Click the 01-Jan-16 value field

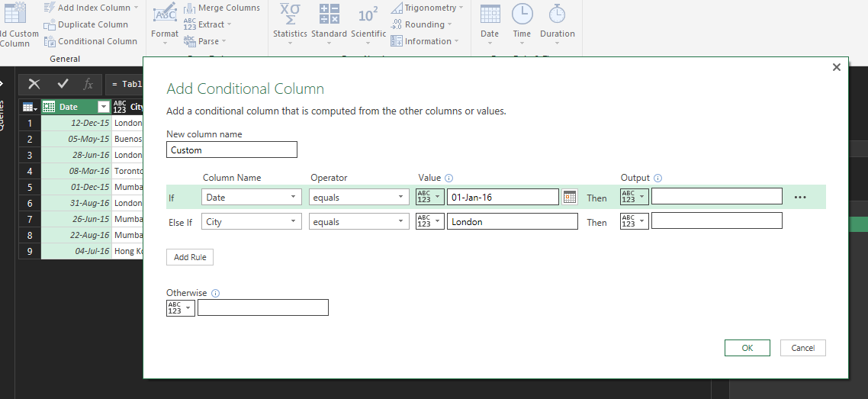coord(503,197)
